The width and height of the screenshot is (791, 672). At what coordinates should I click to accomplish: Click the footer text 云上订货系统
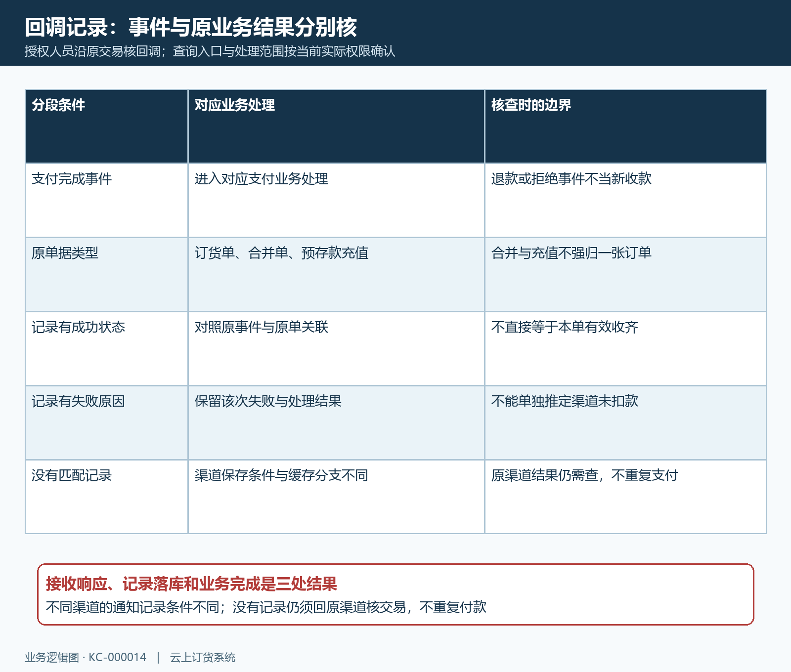(x=203, y=657)
